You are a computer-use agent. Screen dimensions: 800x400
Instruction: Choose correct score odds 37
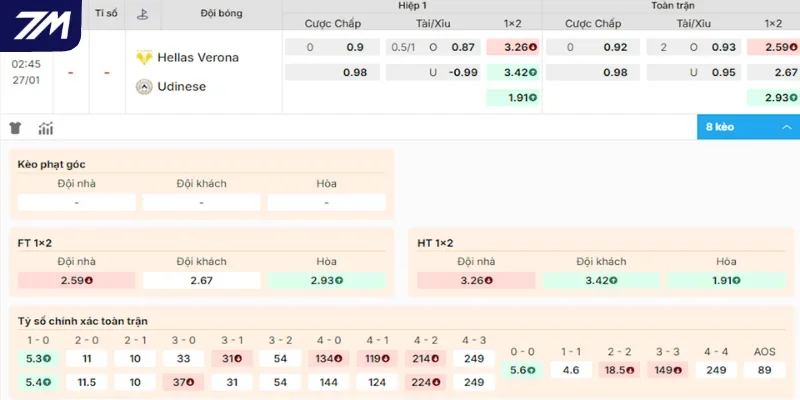[183, 382]
